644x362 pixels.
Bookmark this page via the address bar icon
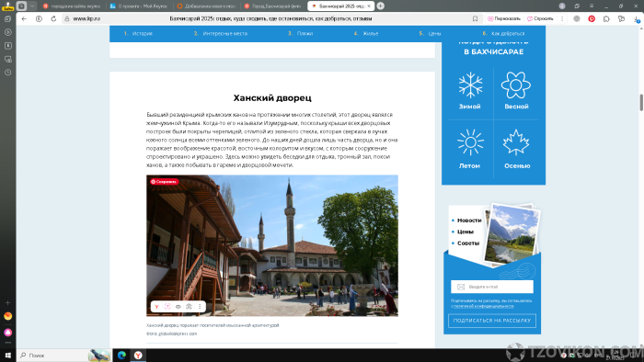tap(476, 19)
